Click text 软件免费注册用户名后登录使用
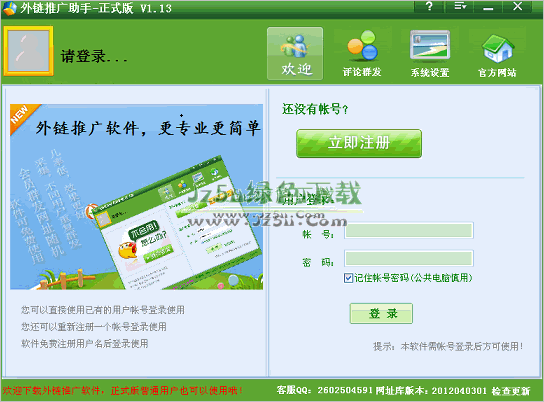This screenshot has width=544, height=402. click(x=85, y=344)
